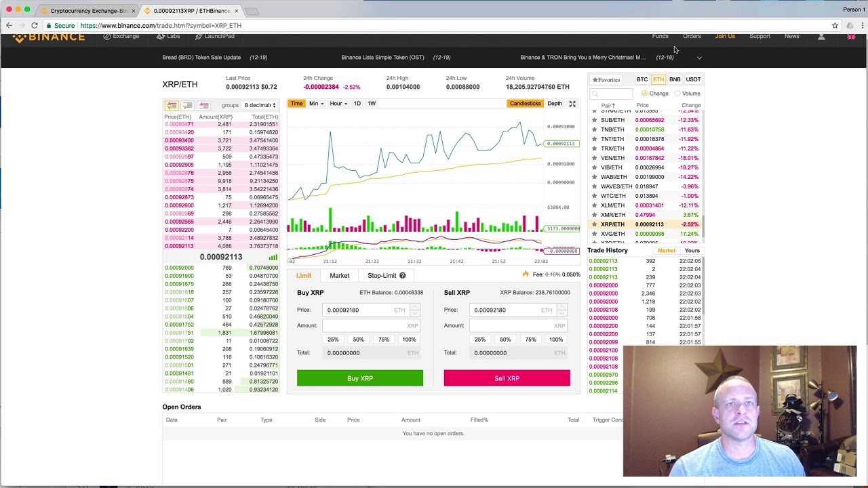
Task: Open the Funds menu
Action: 660,37
